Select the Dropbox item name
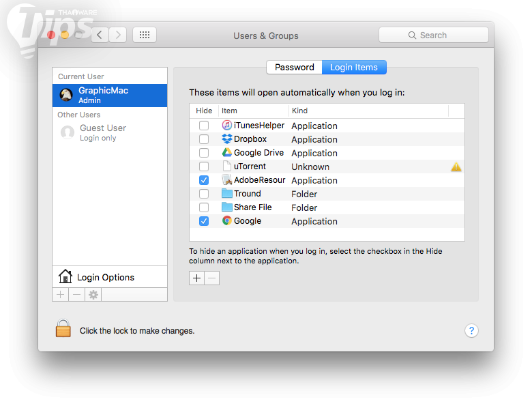This screenshot has height=406, width=532. click(250, 139)
